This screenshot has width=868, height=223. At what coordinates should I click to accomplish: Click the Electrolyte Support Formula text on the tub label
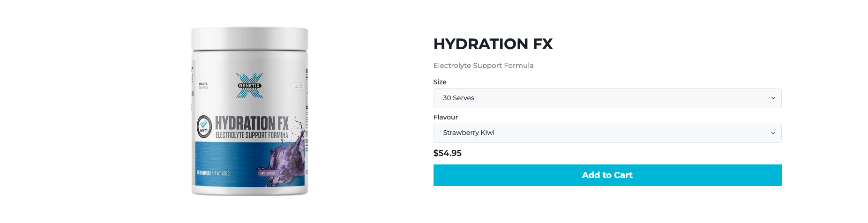[x=251, y=135]
